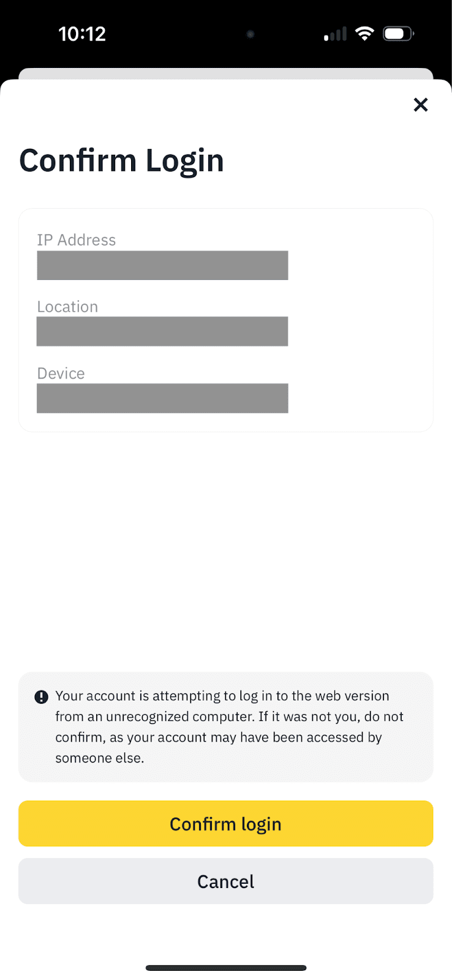Click the Location label

pos(67,306)
